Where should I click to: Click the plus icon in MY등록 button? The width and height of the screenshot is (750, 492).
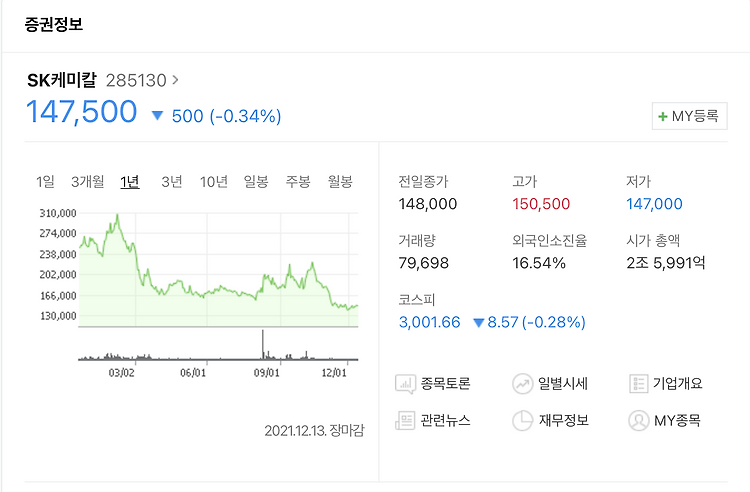663,117
